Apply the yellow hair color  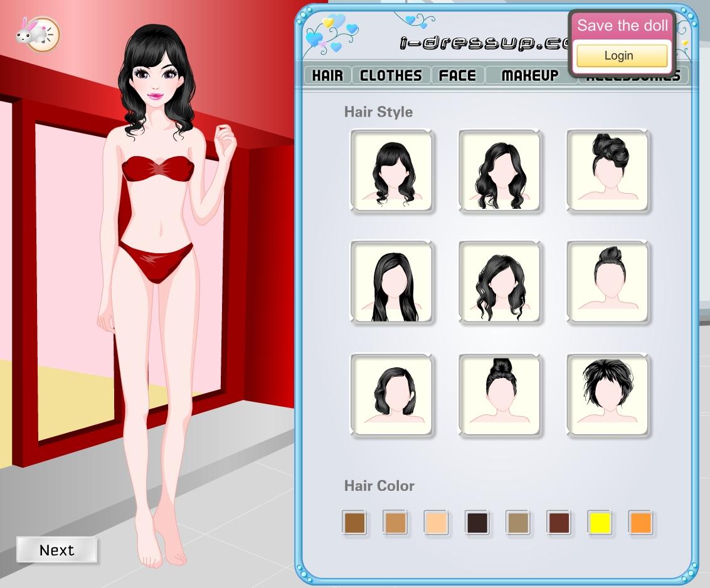coord(600,522)
